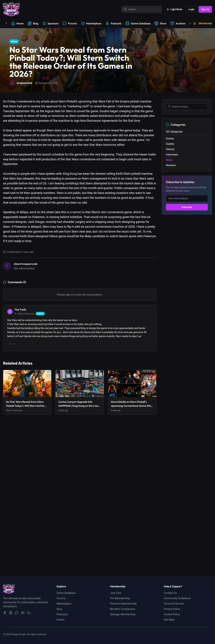Click the Your email address field
This screenshot has height=644, width=215.
tap(187, 198)
